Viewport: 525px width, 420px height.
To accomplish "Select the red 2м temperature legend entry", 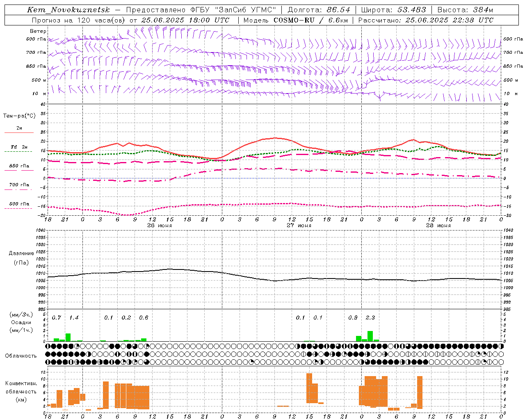I will (x=19, y=130).
